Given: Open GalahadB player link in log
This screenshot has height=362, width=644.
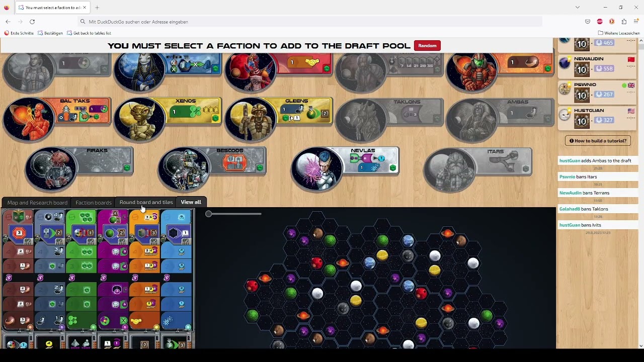Looking at the screenshot, I should [x=570, y=209].
